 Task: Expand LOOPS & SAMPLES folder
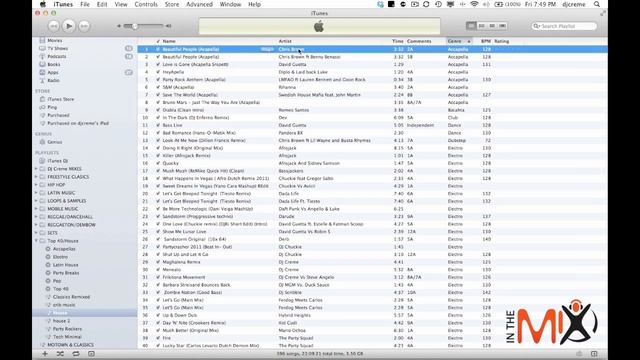(x=36, y=201)
